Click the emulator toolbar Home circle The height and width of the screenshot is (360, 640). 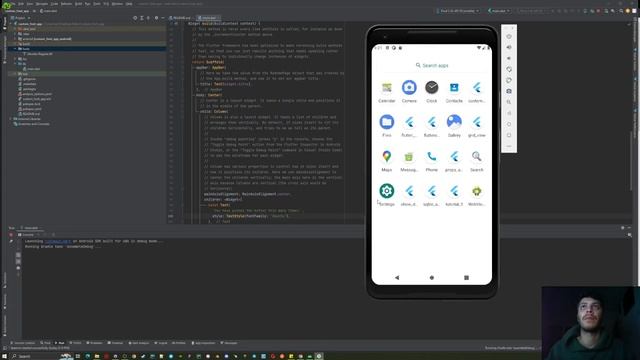coord(509,124)
